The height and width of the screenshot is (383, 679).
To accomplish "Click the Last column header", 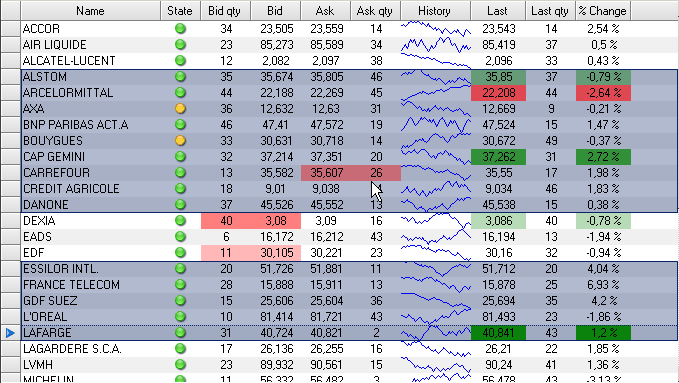I will 498,11.
